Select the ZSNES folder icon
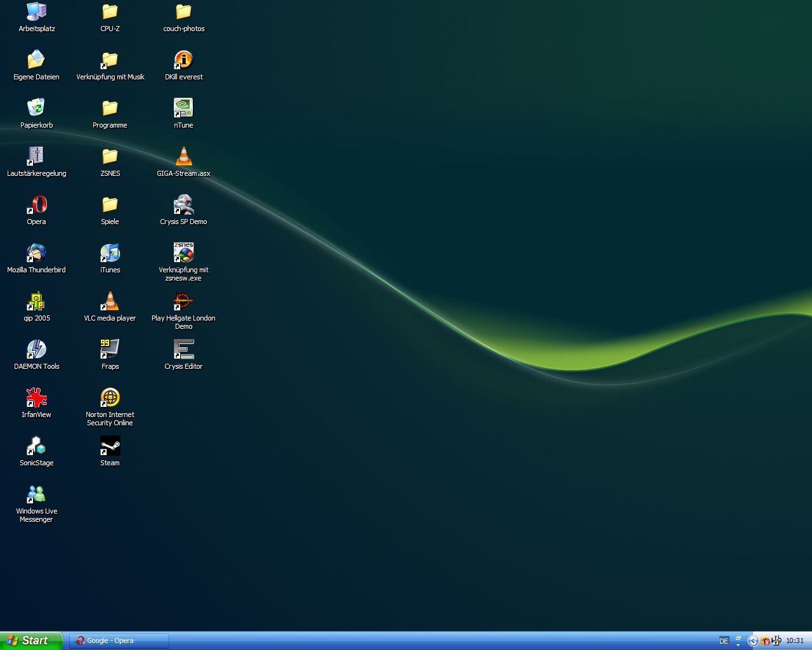The image size is (812, 650). coord(110,156)
